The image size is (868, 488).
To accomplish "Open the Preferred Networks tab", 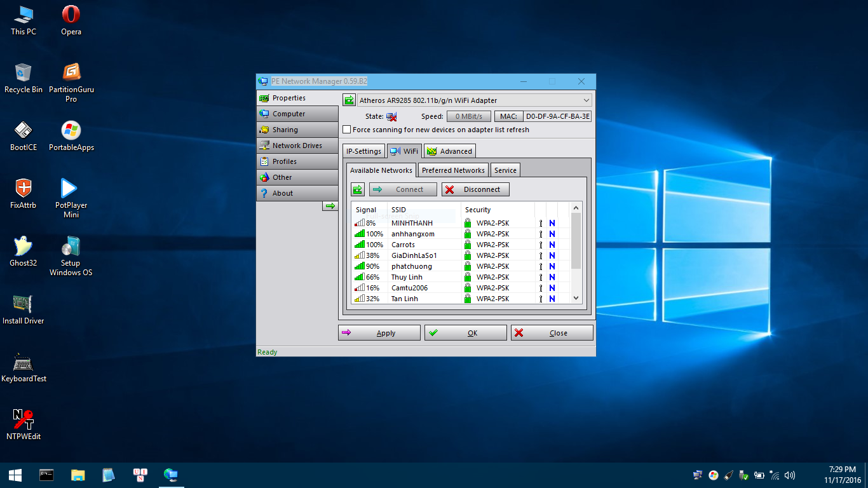I will pos(452,170).
